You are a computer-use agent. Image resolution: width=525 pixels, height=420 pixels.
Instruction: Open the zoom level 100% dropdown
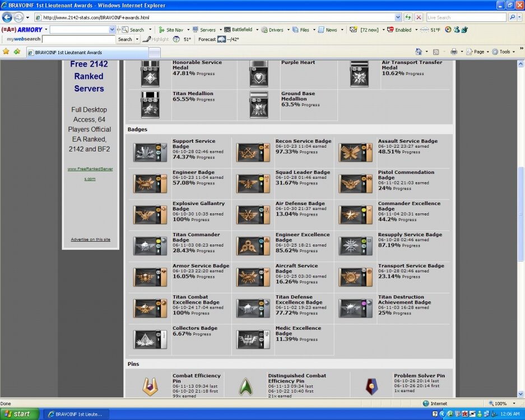[514, 403]
